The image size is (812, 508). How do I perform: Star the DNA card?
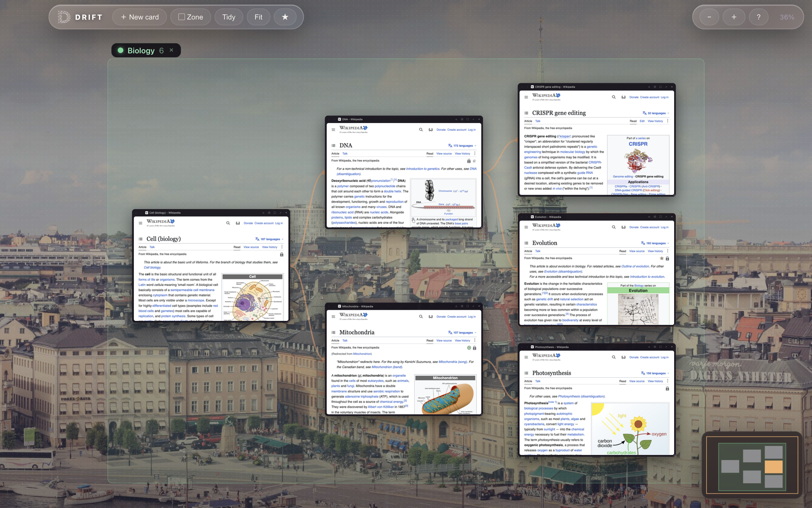click(462, 119)
